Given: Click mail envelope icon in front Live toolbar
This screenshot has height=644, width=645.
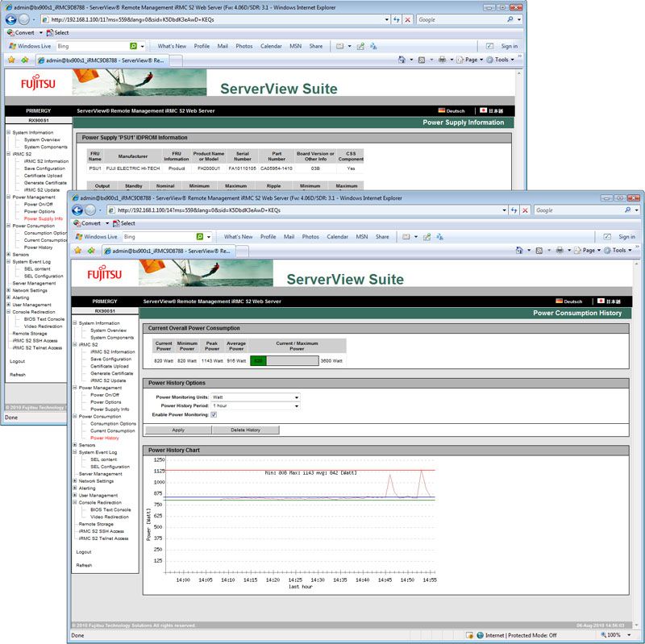Looking at the screenshot, I should pos(406,236).
